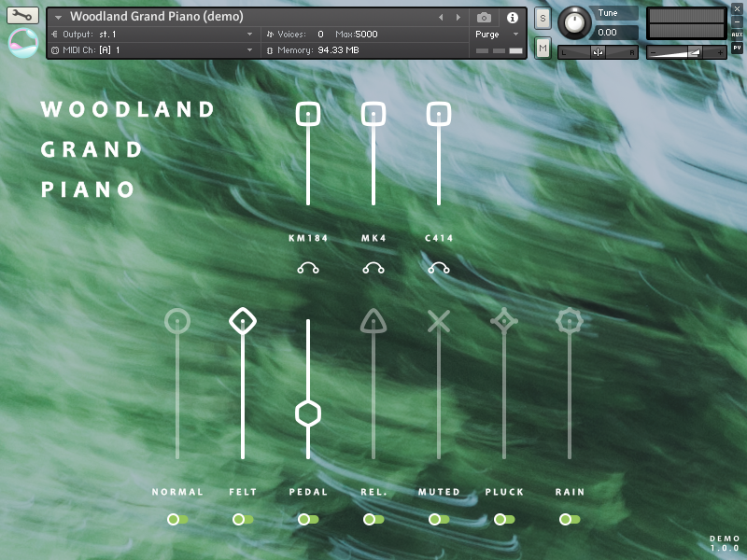Click the Max voices value 5000
The width and height of the screenshot is (747, 560).
(x=366, y=34)
